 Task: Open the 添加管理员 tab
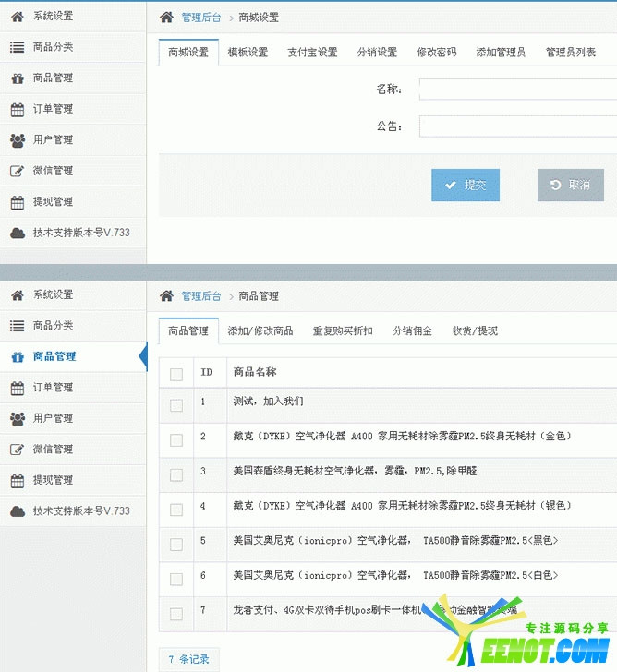click(x=501, y=53)
